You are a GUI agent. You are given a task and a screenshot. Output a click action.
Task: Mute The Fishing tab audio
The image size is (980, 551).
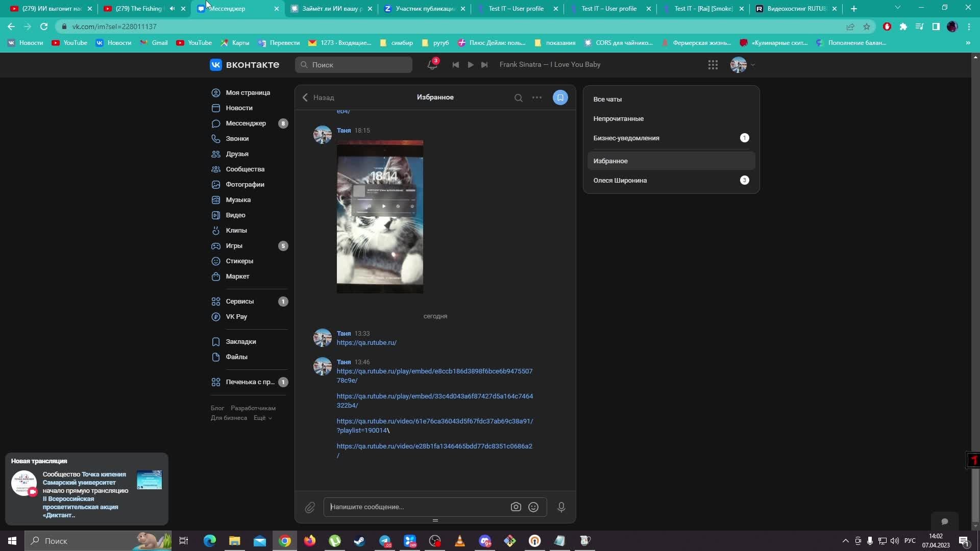coord(172,9)
